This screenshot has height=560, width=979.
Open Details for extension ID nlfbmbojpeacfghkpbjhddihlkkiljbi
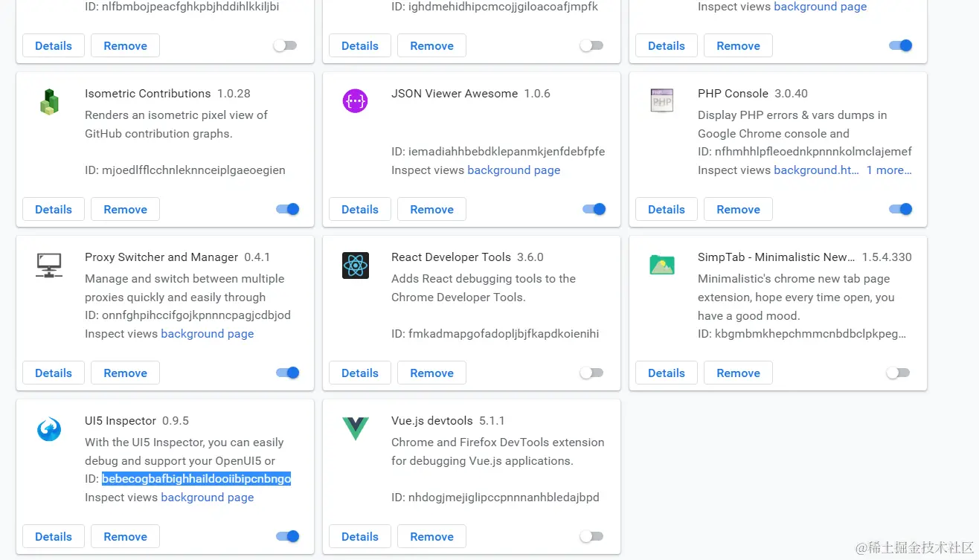coord(54,45)
